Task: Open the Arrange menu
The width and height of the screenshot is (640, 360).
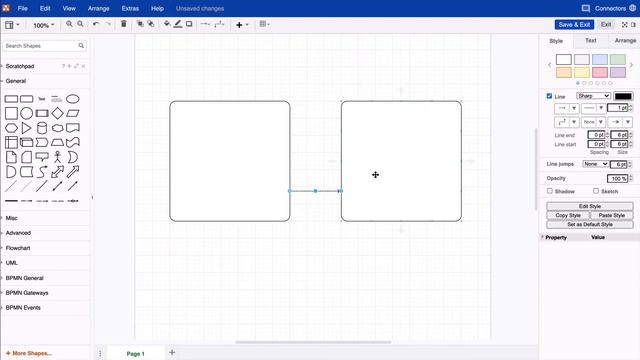Action: click(x=98, y=8)
